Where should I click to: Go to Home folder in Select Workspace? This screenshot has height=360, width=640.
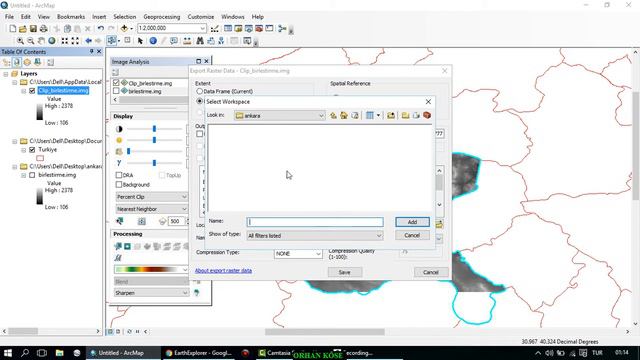(344, 116)
